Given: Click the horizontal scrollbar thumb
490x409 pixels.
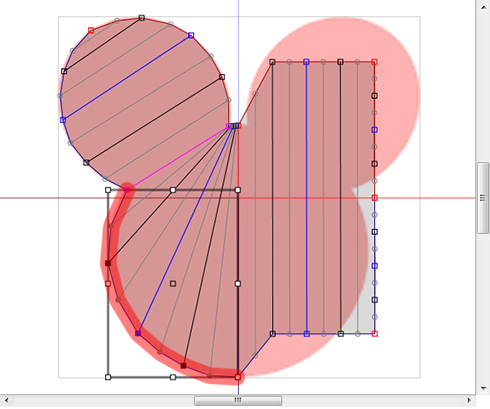Looking at the screenshot, I should coord(238,400).
